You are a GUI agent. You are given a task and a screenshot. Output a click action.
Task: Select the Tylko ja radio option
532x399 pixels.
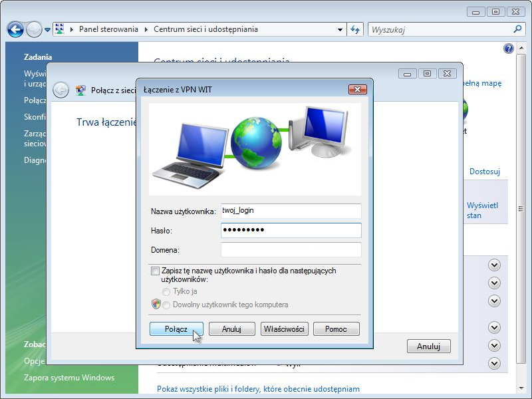(166, 292)
